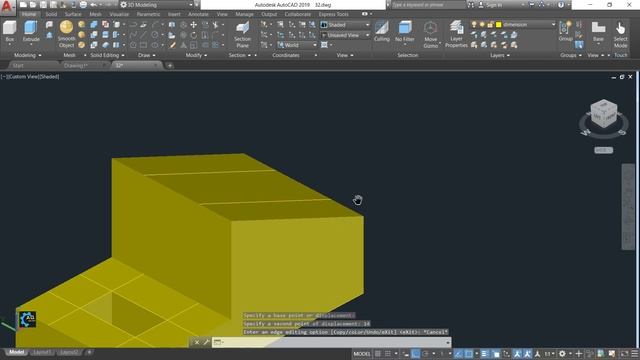
Task: Switch to the Start file tab
Action: pyautogui.click(x=18, y=65)
